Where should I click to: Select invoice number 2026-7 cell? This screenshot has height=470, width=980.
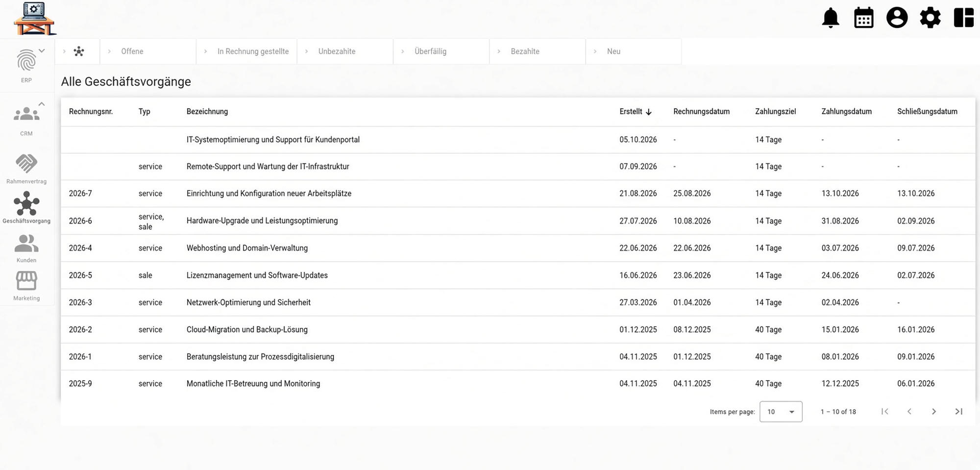point(80,193)
